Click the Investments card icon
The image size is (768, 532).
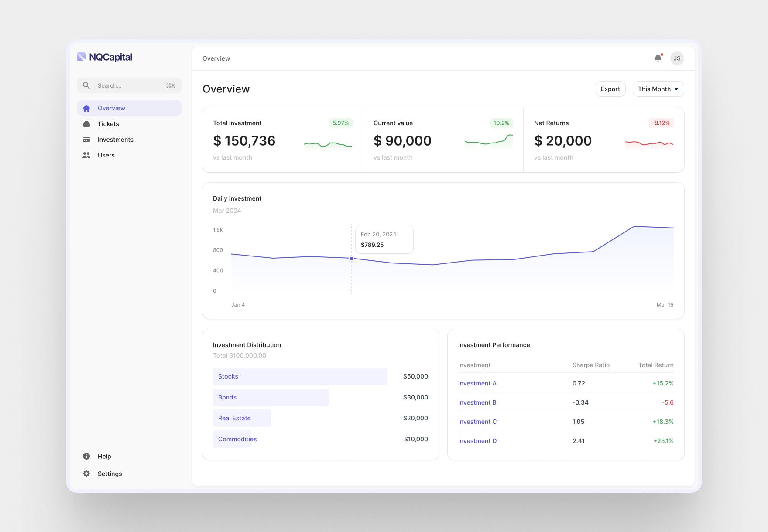(86, 140)
